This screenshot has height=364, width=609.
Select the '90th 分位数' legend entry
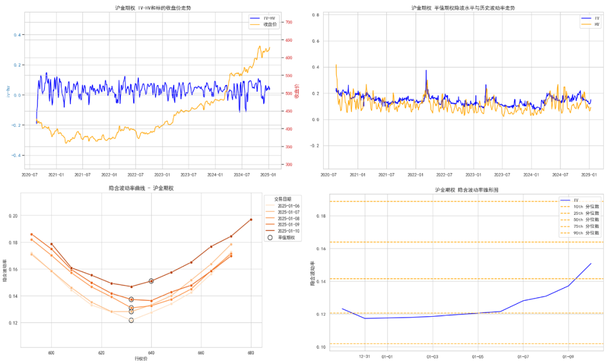580,233
